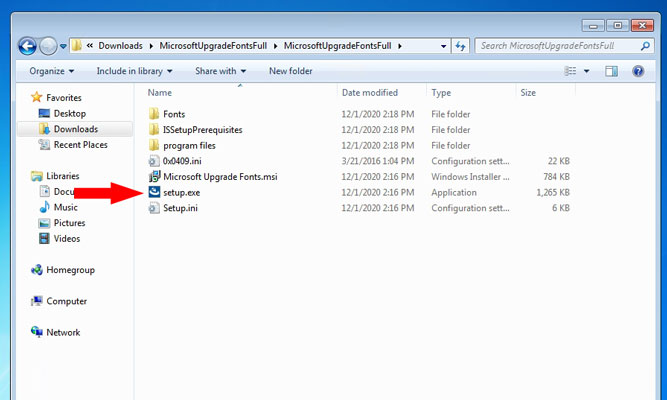Select the Fonts folder icon
This screenshot has width=667, height=400.
click(x=154, y=114)
